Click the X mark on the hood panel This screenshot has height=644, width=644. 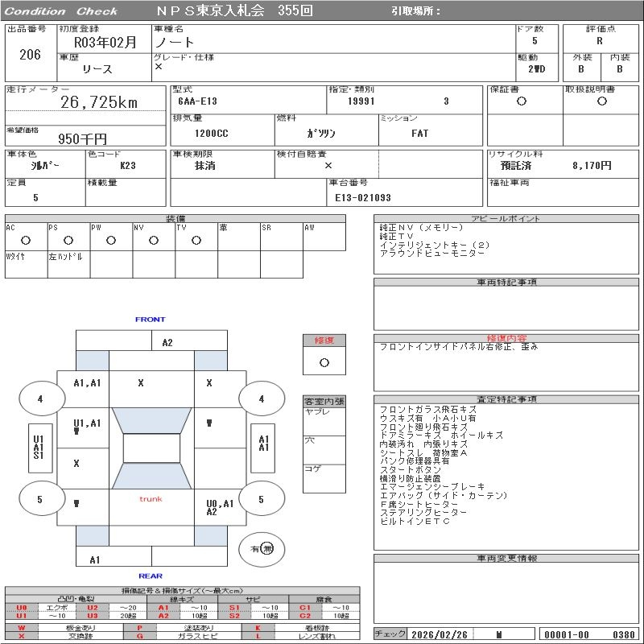[141, 383]
